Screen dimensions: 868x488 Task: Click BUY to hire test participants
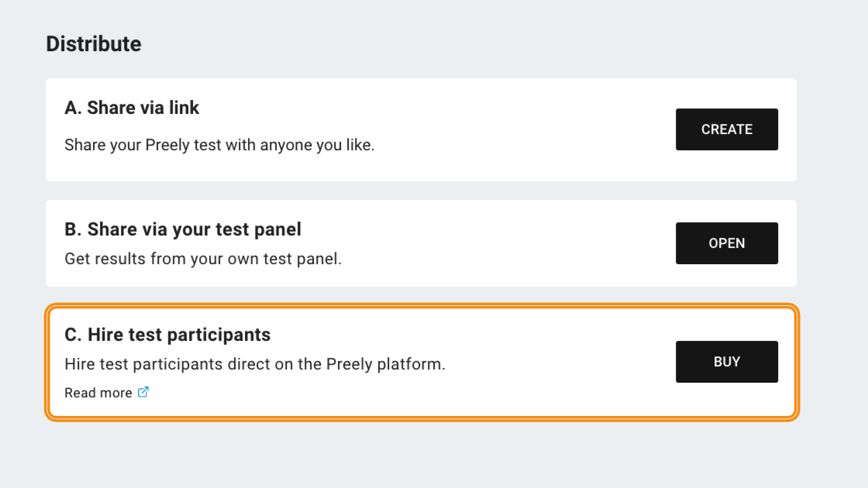tap(726, 362)
